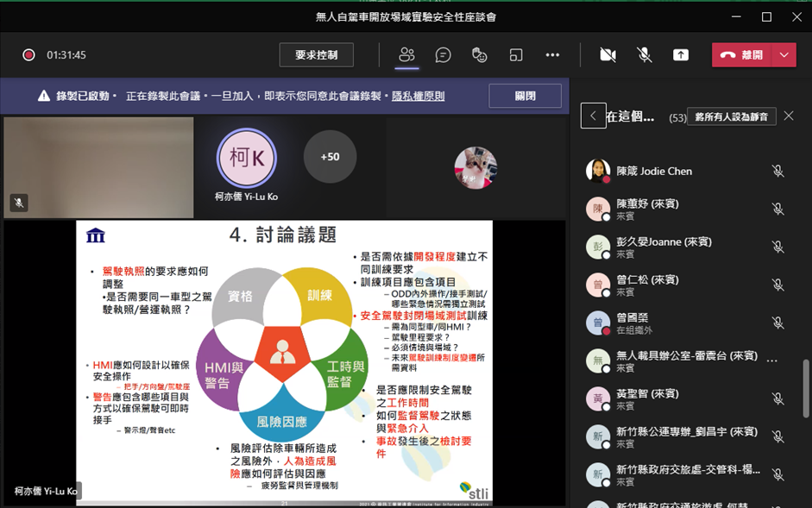Expand the +50 more participants bubble
Image resolution: width=812 pixels, height=508 pixels.
tap(330, 157)
